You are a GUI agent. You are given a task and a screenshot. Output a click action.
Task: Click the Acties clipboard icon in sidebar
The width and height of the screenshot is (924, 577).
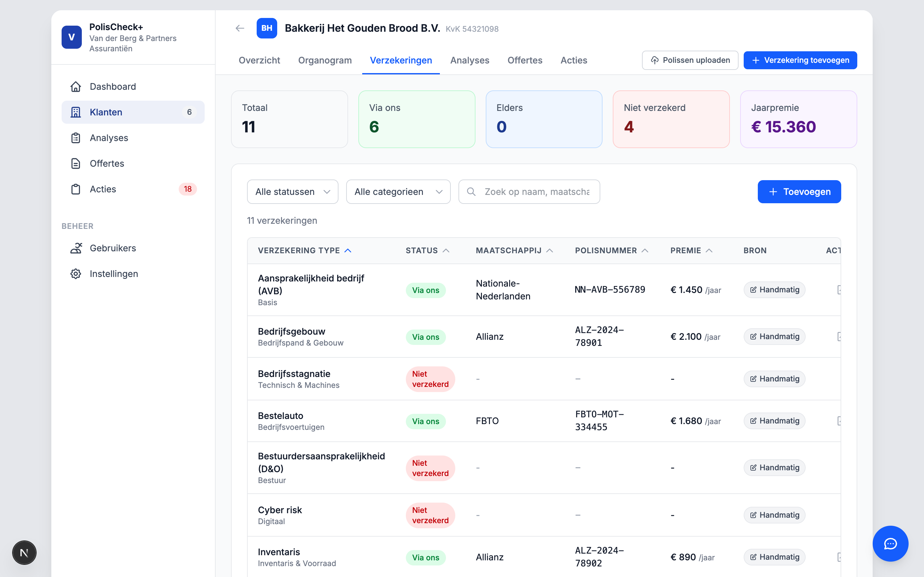[76, 189]
